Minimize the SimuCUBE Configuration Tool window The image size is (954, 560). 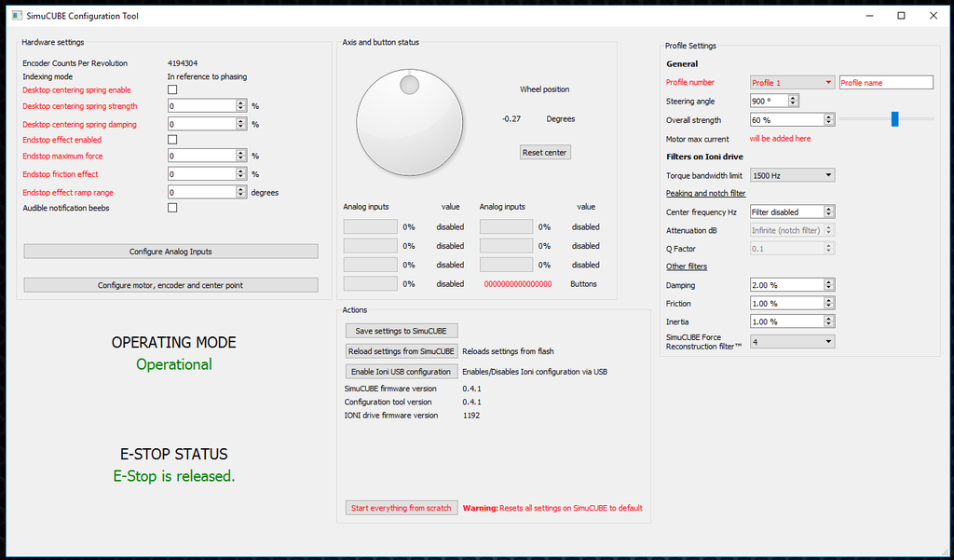869,16
